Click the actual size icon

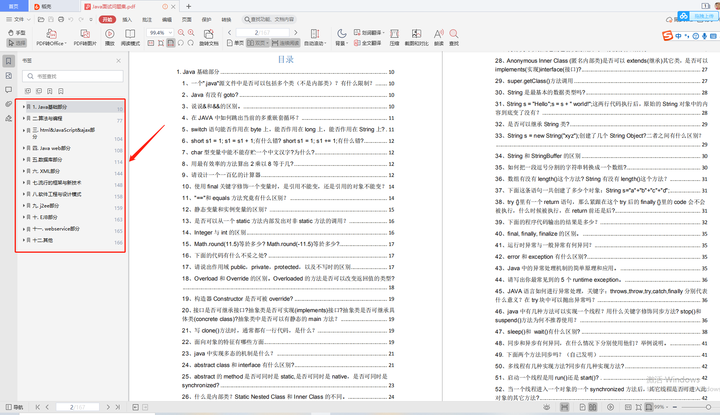click(151, 43)
